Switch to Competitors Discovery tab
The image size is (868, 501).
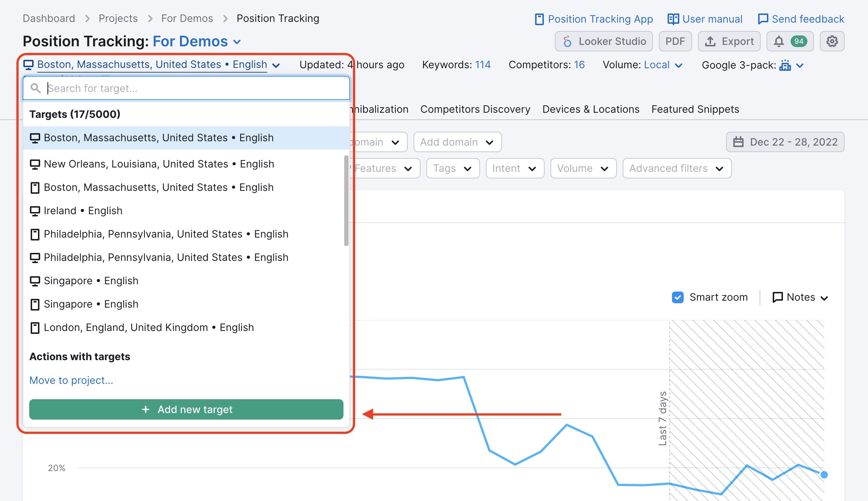(x=475, y=109)
